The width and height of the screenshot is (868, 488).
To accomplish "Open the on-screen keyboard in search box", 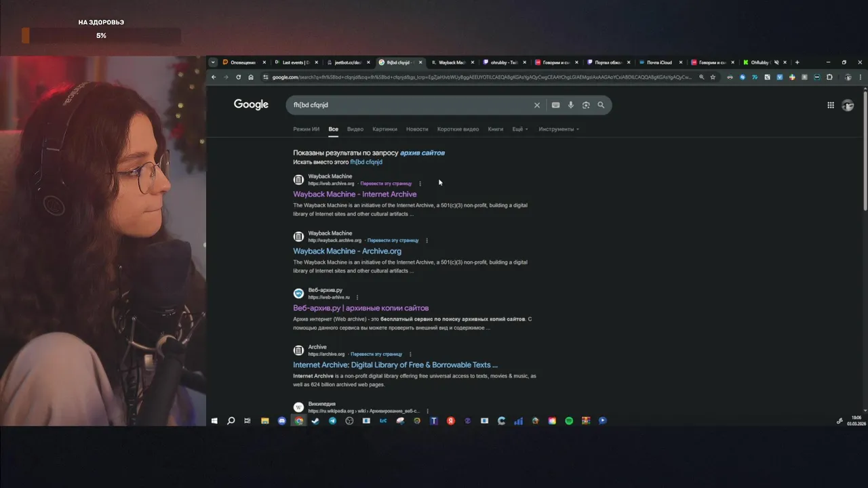I will tap(555, 105).
